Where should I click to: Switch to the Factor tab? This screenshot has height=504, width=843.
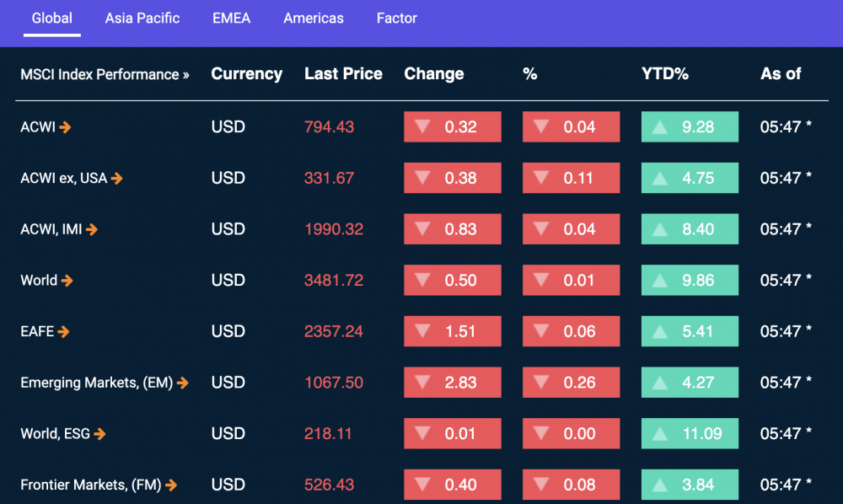[397, 19]
